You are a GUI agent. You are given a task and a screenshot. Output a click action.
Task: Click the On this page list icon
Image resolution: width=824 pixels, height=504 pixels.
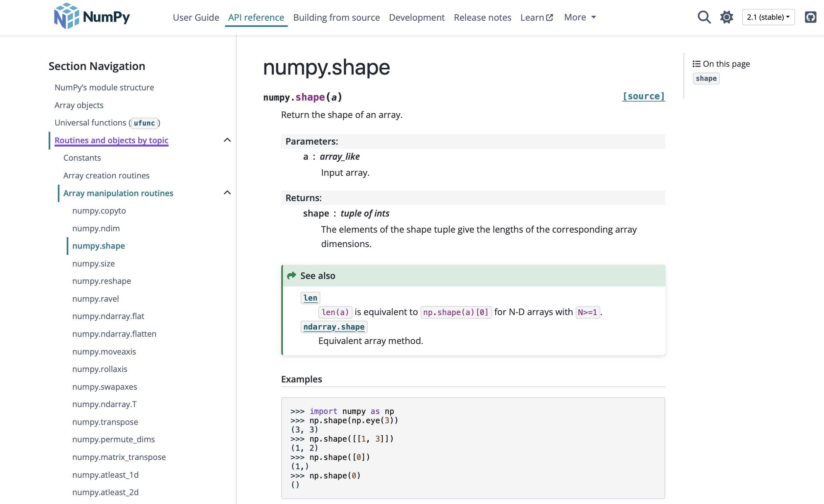tap(696, 64)
